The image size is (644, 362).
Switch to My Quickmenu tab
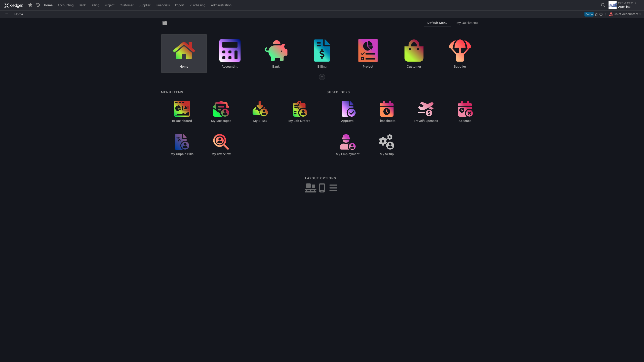(467, 23)
